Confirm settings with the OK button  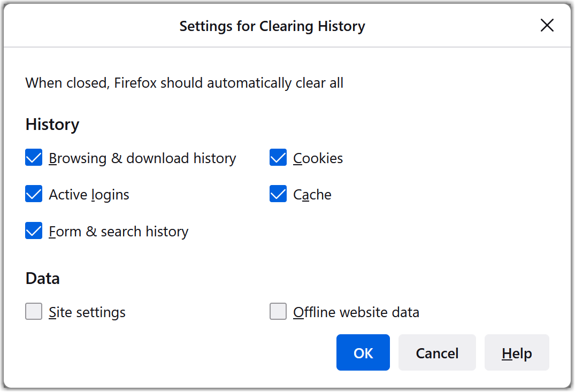click(x=363, y=352)
